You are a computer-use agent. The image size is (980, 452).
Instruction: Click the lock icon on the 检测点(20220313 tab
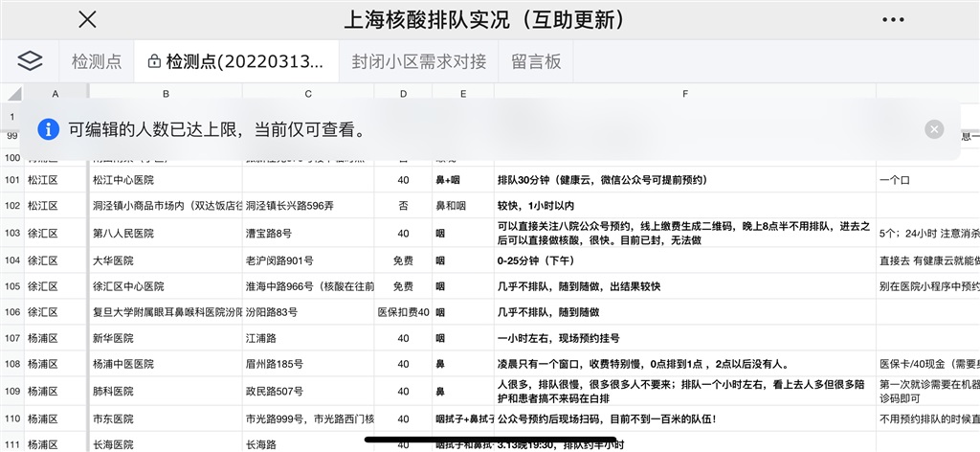[x=153, y=62]
